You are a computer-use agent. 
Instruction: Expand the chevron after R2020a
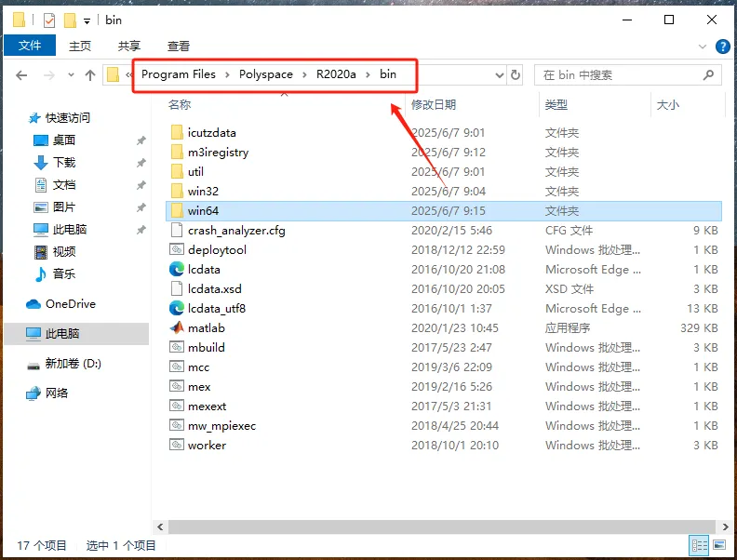pos(368,75)
